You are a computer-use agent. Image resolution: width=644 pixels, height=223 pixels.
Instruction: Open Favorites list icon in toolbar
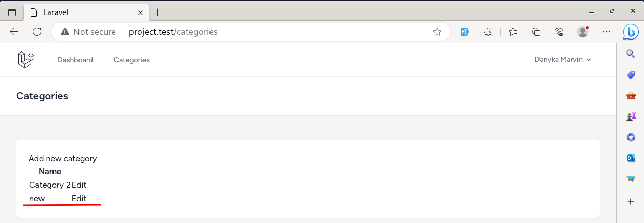click(x=513, y=32)
